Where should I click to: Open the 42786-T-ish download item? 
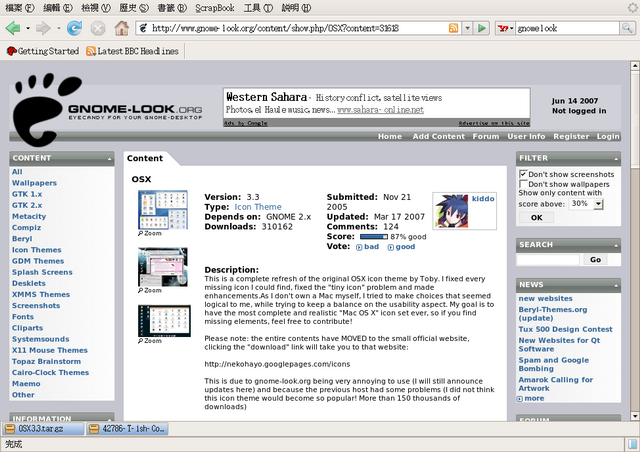pos(127,429)
